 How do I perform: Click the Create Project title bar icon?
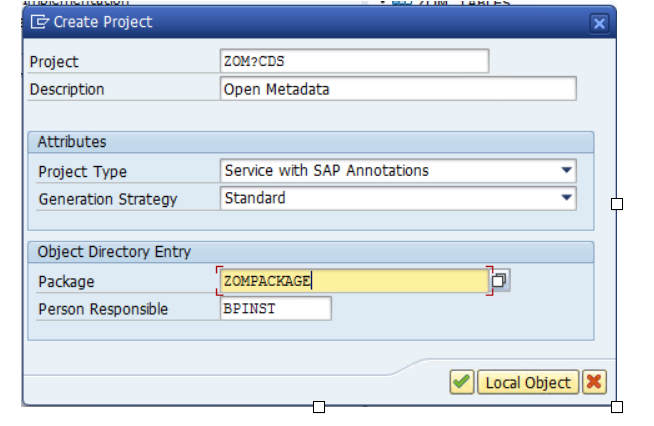click(41, 21)
